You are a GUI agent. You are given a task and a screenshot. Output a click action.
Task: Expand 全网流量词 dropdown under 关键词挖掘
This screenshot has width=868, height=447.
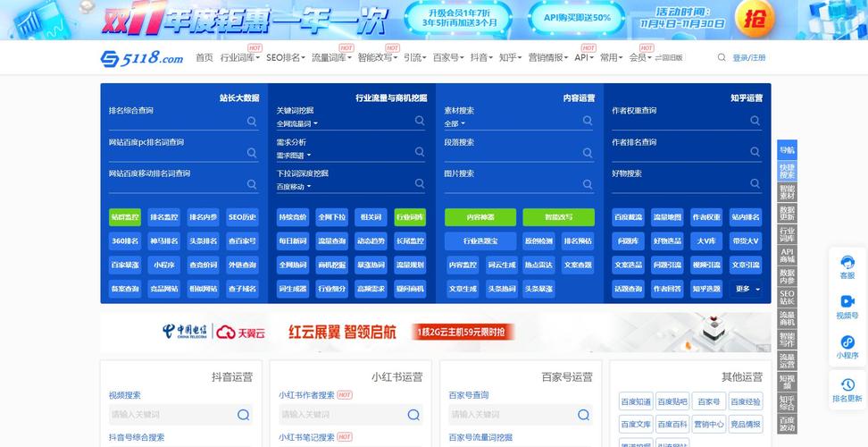coord(297,124)
